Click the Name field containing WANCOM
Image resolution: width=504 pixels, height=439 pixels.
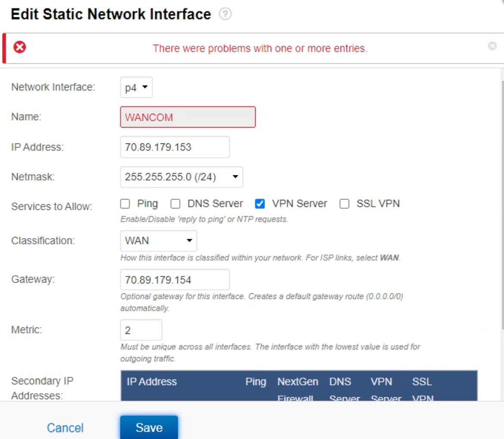click(188, 117)
